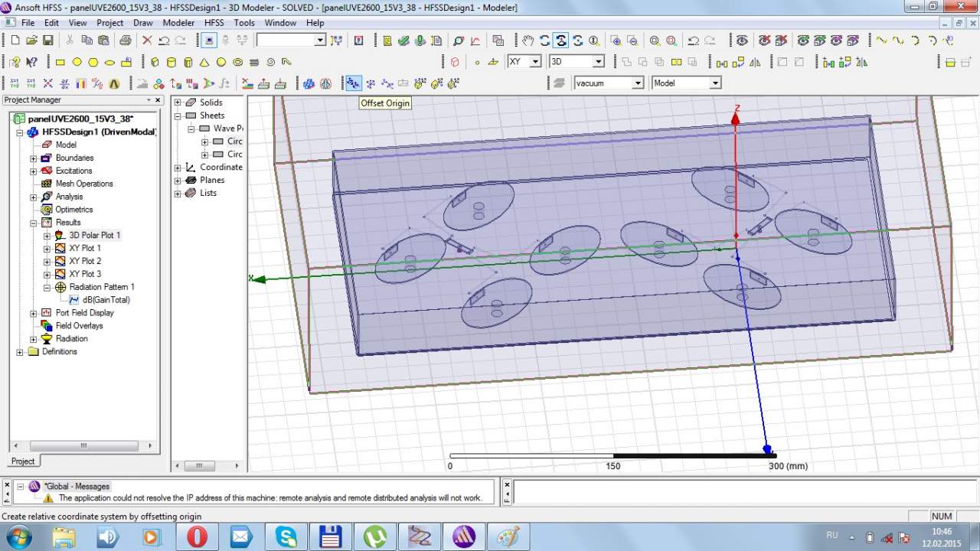Toggle object visibility with the eye icon

click(741, 41)
